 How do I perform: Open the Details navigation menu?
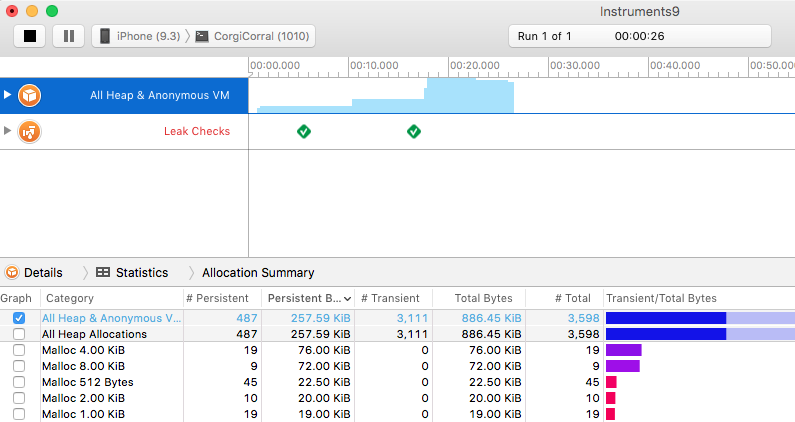pos(43,273)
